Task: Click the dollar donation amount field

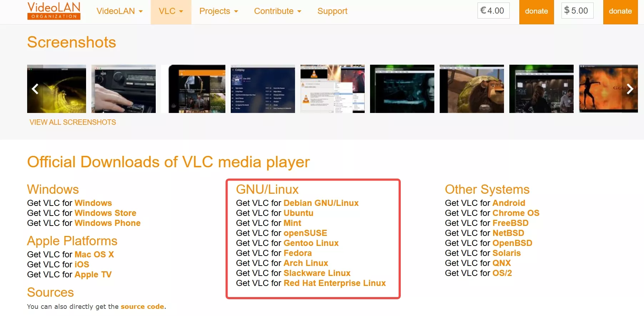Action: (578, 11)
